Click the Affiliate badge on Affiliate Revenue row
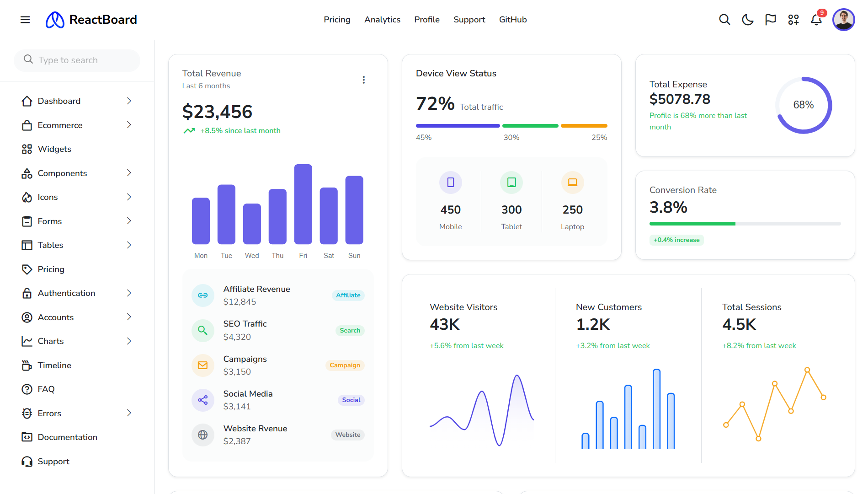The image size is (868, 494). click(x=348, y=295)
